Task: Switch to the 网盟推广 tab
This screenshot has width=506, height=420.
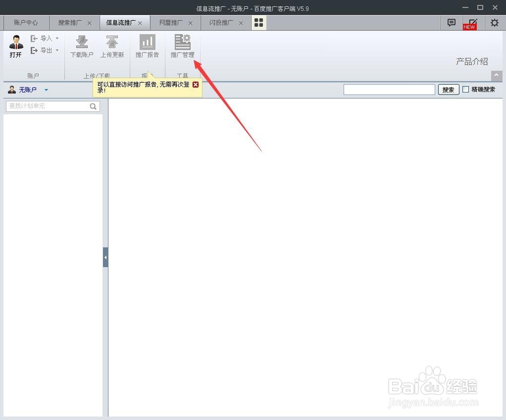Action: pyautogui.click(x=171, y=23)
